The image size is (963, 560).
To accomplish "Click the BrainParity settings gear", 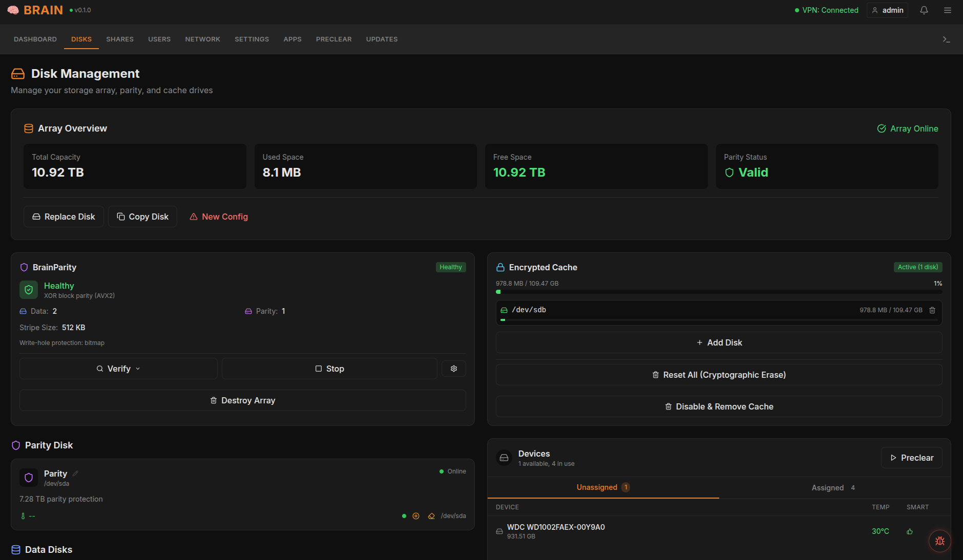I will (x=453, y=369).
